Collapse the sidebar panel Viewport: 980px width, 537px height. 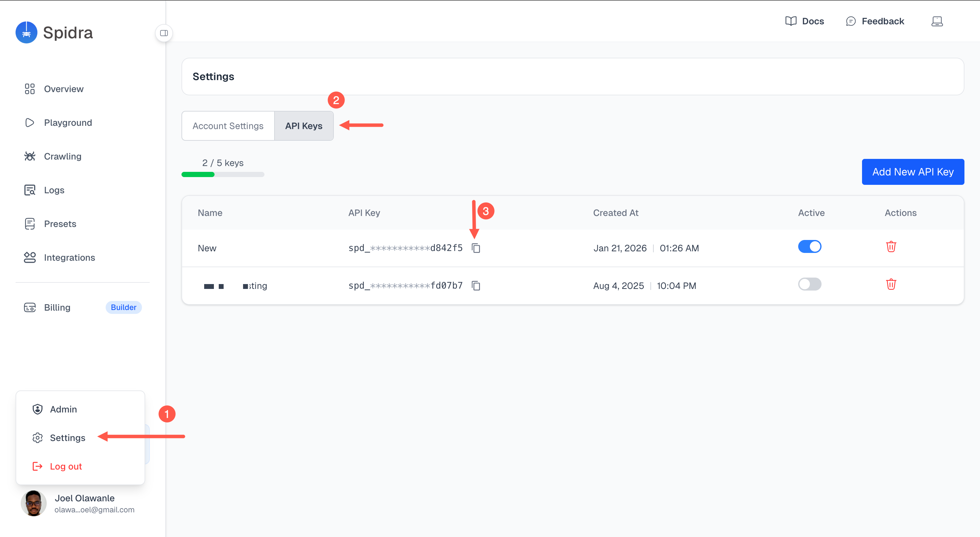[164, 33]
